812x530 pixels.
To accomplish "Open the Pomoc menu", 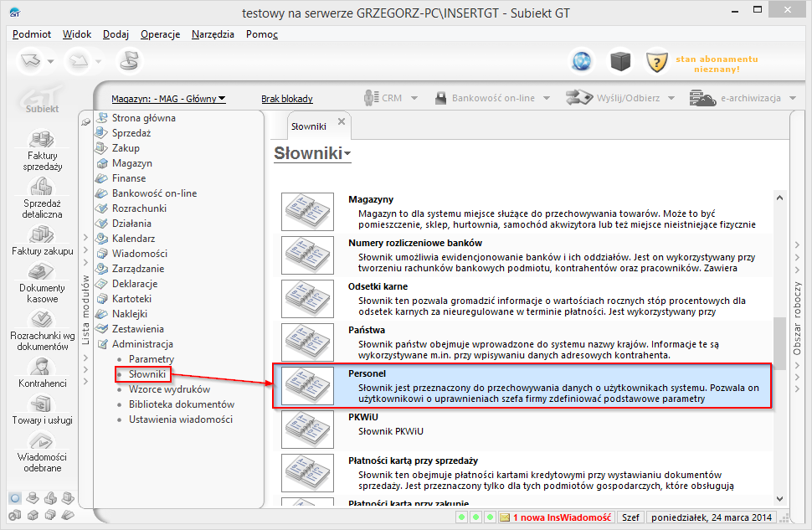I will pyautogui.click(x=261, y=34).
